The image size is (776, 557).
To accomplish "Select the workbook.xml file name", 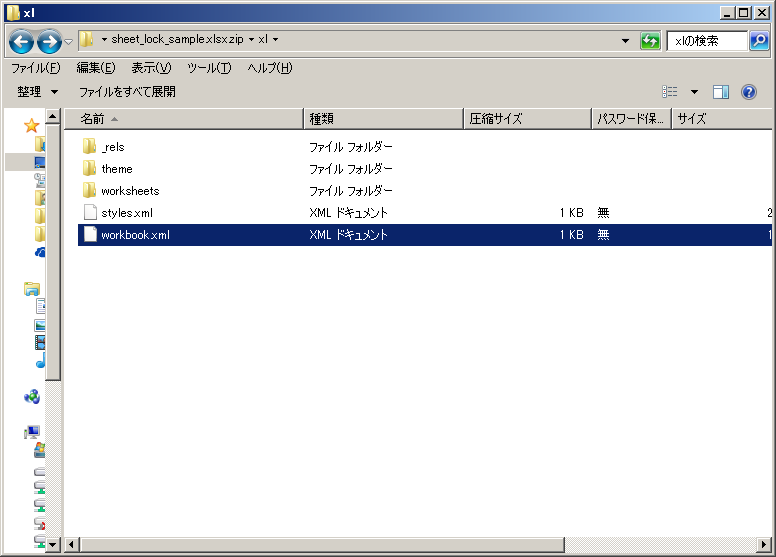I will (135, 235).
